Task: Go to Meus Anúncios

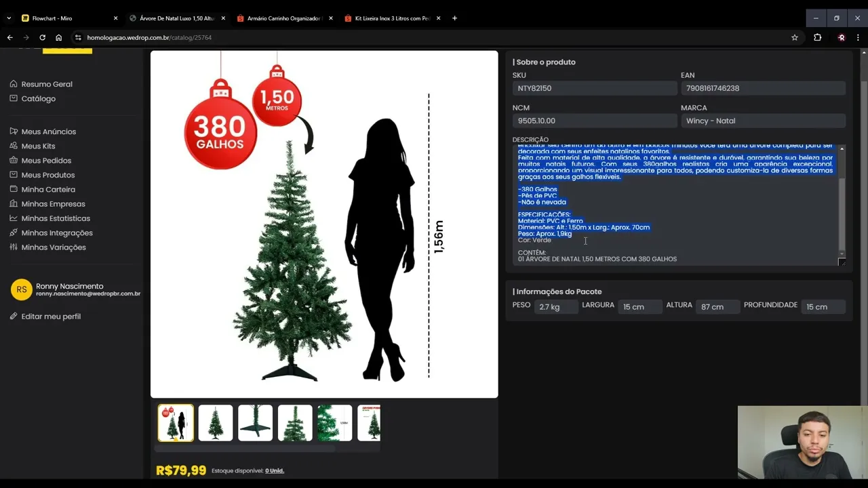Action: [49, 131]
